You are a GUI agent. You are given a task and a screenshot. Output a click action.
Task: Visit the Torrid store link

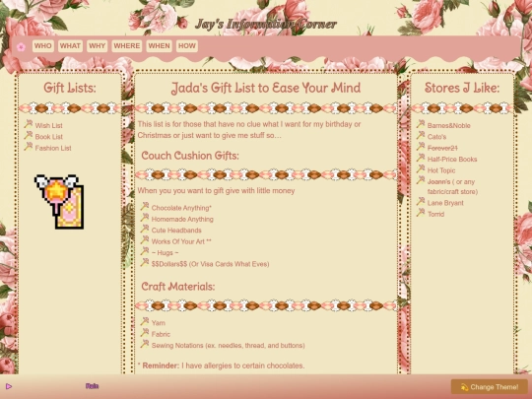point(435,214)
